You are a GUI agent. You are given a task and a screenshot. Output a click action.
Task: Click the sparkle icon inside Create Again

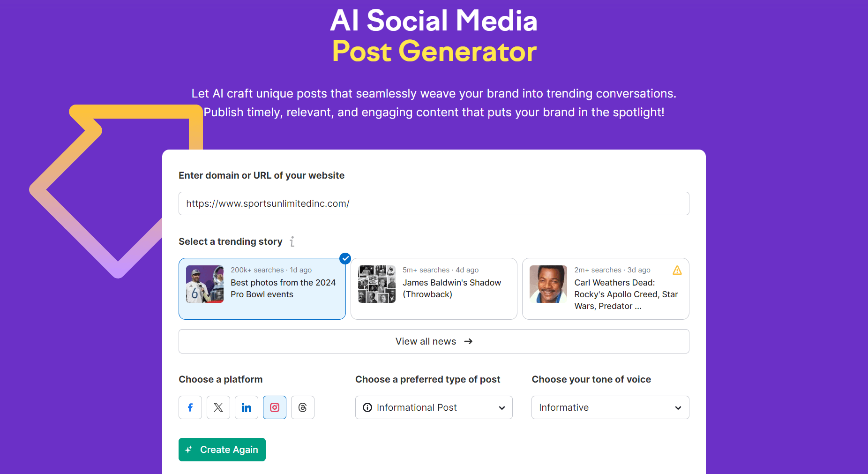(189, 449)
